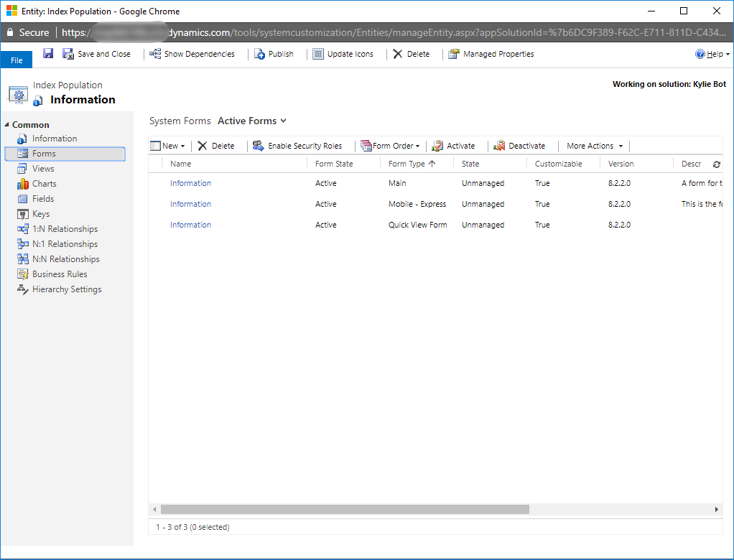Click Enable Security Roles people icon
This screenshot has width=734, height=560.
(x=259, y=146)
